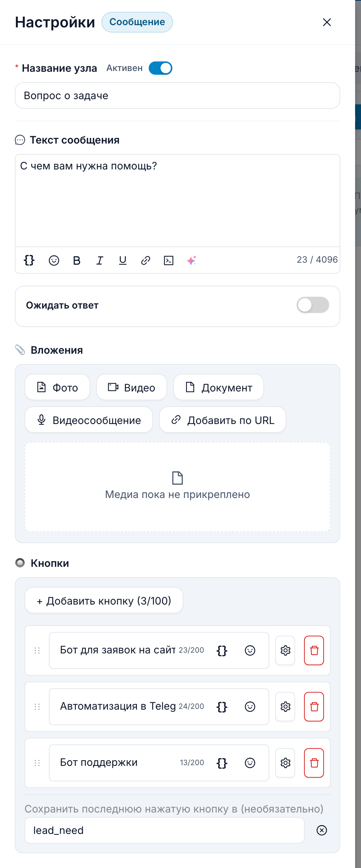Grab drag handle of Бот поддержки row
This screenshot has width=361, height=868.
click(37, 763)
